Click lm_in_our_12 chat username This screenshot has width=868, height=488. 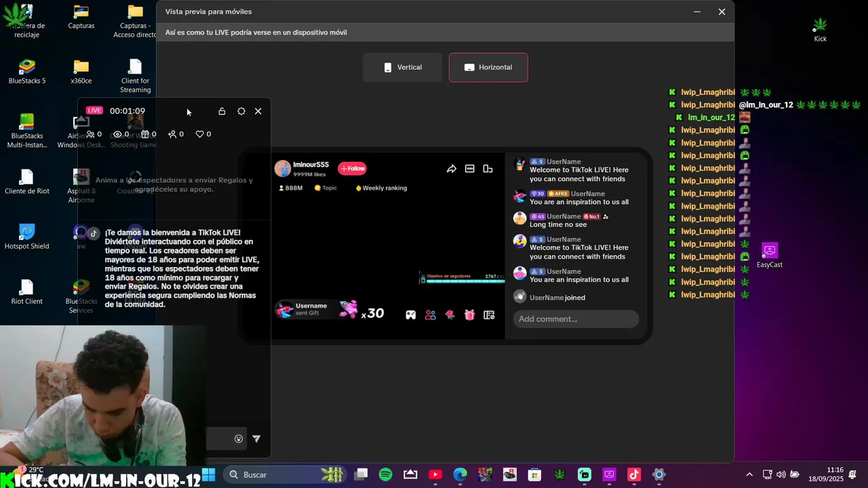711,117
